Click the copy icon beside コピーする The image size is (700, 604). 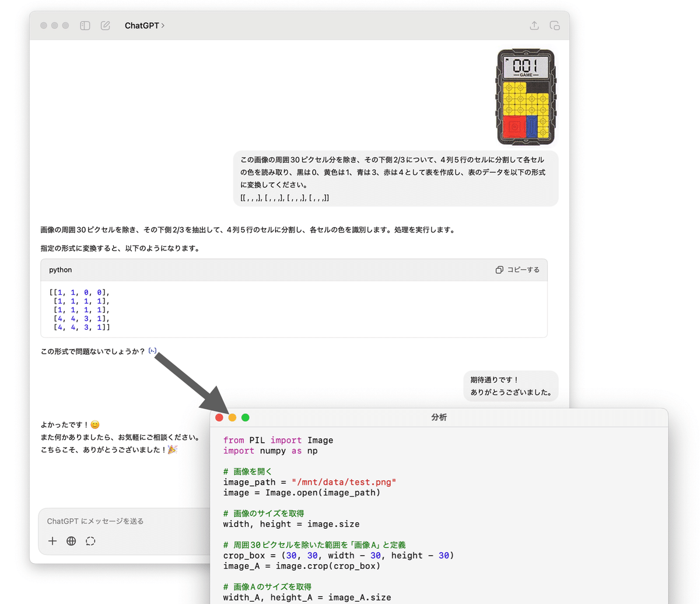point(499,270)
